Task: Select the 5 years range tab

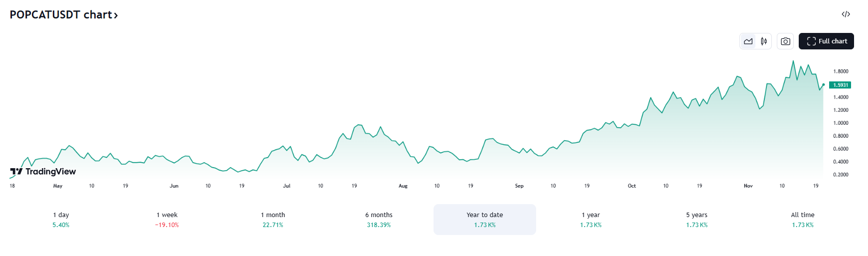Action: (x=697, y=220)
